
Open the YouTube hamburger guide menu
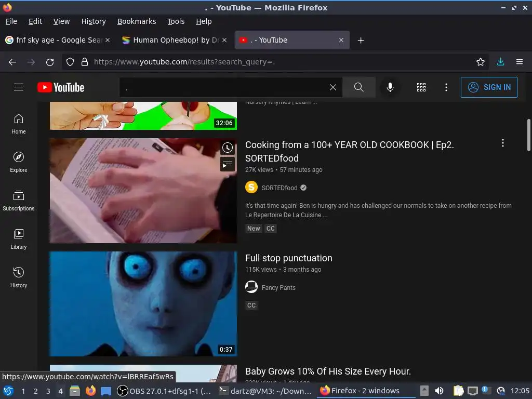(19, 87)
